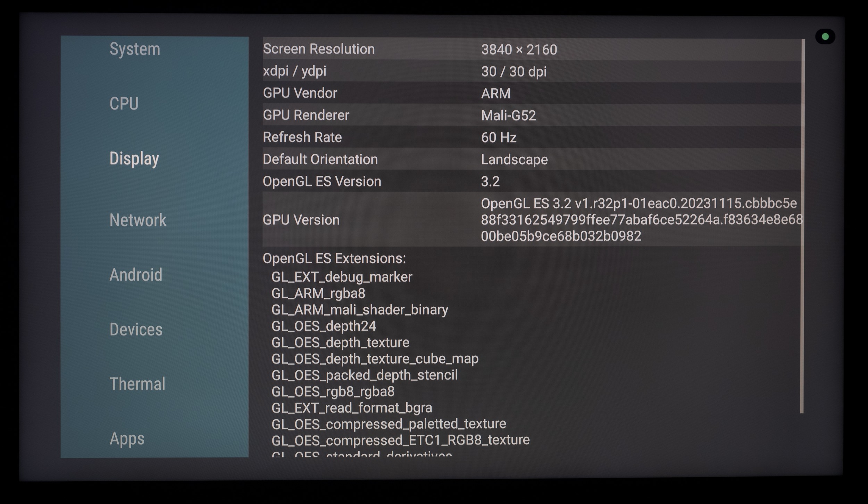The width and height of the screenshot is (868, 504).
Task: Open the Network section
Action: tap(138, 220)
